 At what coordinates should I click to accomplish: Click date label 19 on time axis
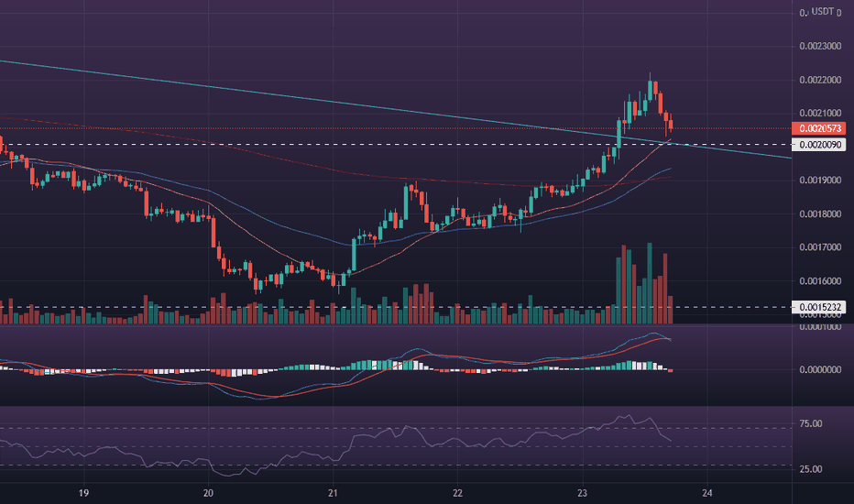click(83, 493)
